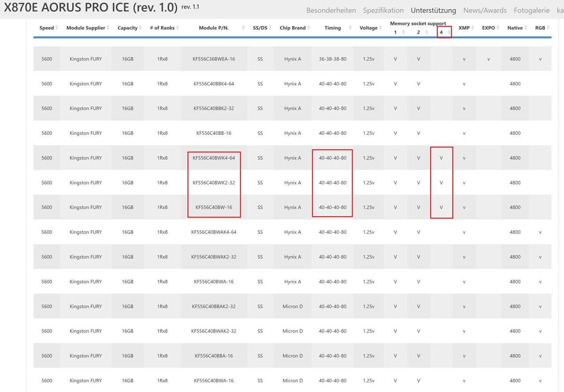564x392 pixels.
Task: Select part number KF556C40BWK4-64
Action: 214,158
